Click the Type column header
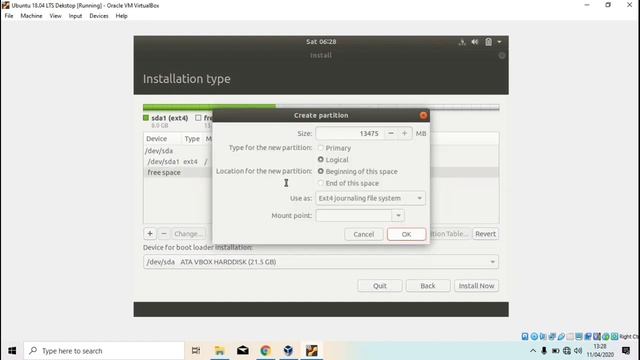This screenshot has height=360, width=640. click(x=192, y=139)
